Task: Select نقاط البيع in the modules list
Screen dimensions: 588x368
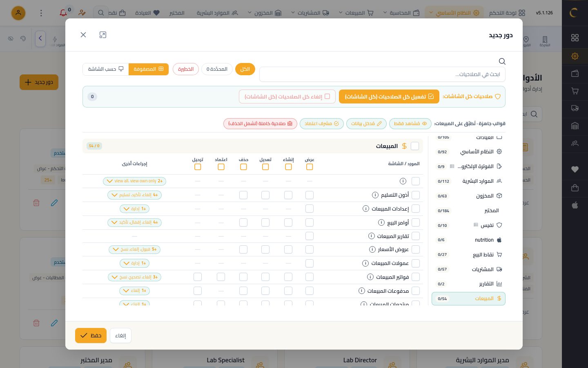Action: (x=468, y=255)
